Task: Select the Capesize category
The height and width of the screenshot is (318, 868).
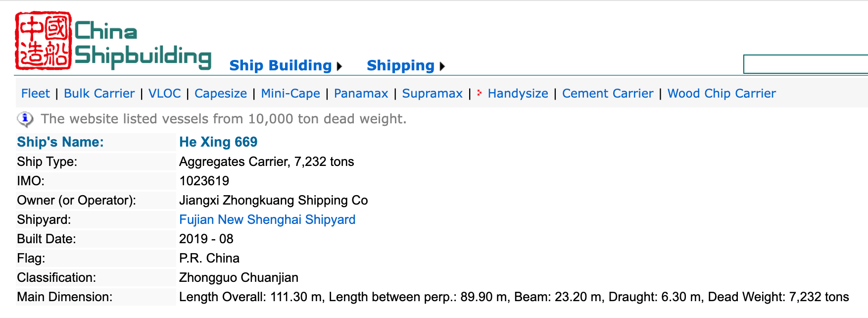Action: click(221, 93)
